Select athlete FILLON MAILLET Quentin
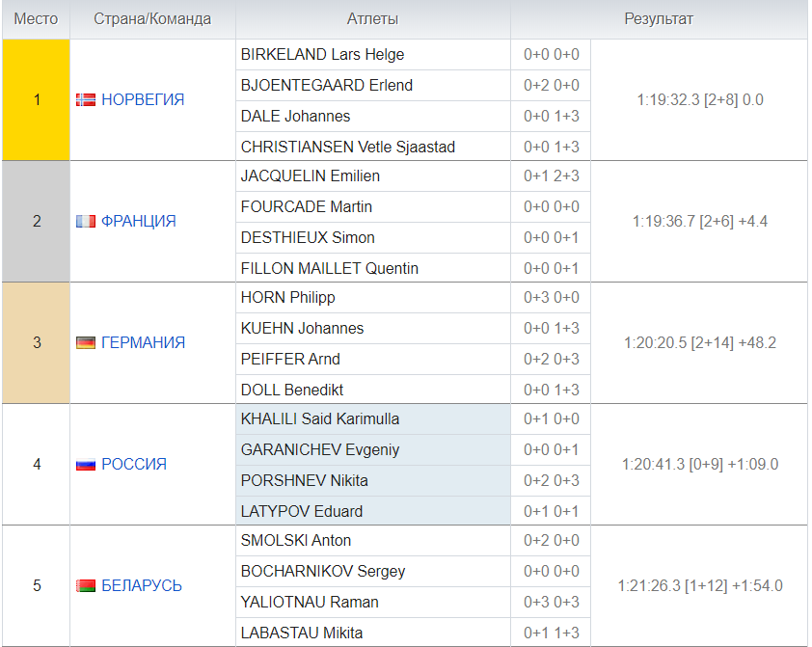Viewport: 812px width, 647px height. click(330, 269)
